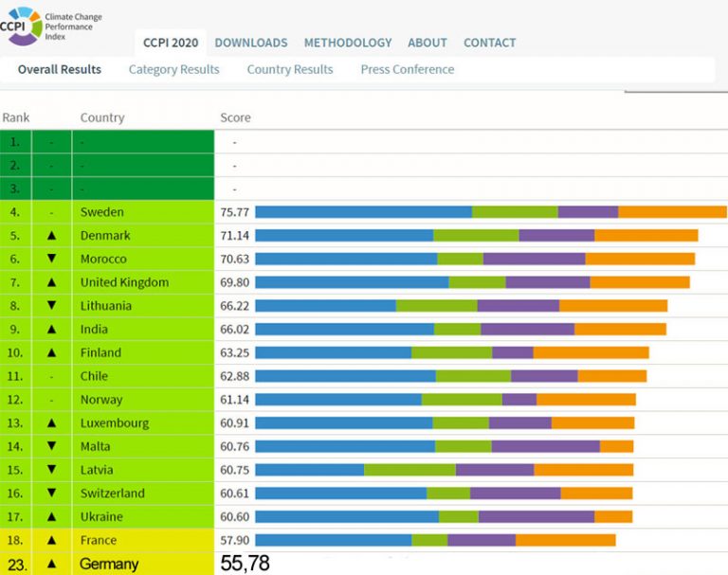This screenshot has width=728, height=575.
Task: Click the score value 60.60
Action: [x=235, y=516]
